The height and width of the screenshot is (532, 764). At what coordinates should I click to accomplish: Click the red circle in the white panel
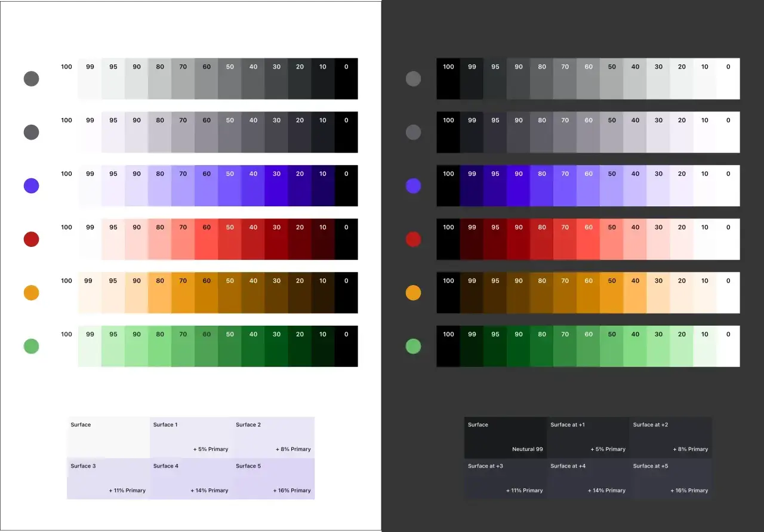tap(31, 239)
